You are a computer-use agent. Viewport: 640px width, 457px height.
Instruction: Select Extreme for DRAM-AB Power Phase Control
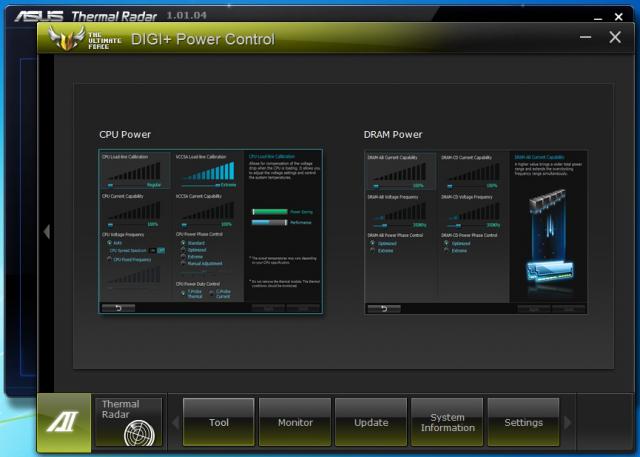[x=374, y=249]
